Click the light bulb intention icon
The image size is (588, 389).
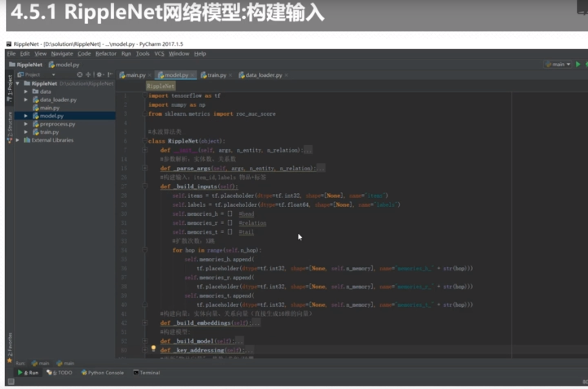153,348
